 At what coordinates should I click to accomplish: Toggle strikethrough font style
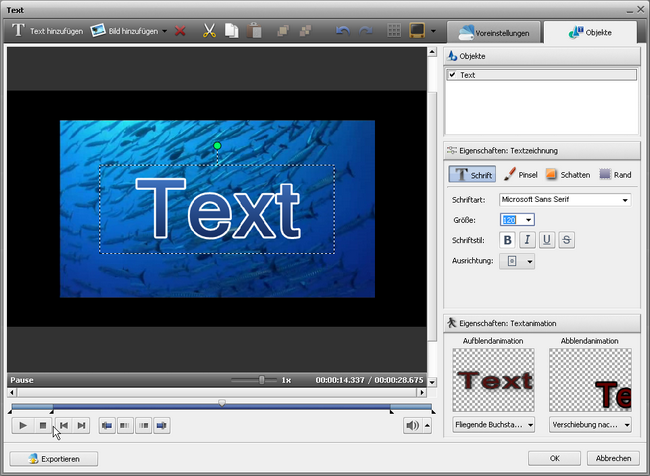coord(567,240)
